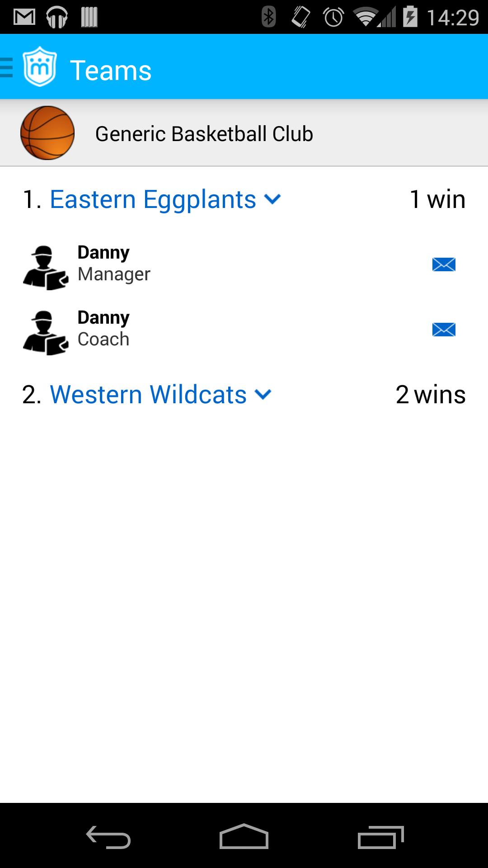The height and width of the screenshot is (868, 488).
Task: Open the recent apps button
Action: [x=380, y=837]
